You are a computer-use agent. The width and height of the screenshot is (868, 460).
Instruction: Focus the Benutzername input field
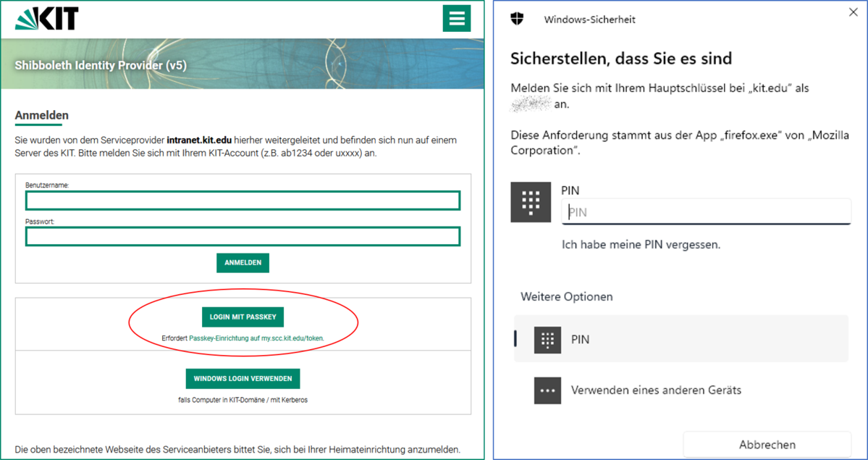pos(243,201)
